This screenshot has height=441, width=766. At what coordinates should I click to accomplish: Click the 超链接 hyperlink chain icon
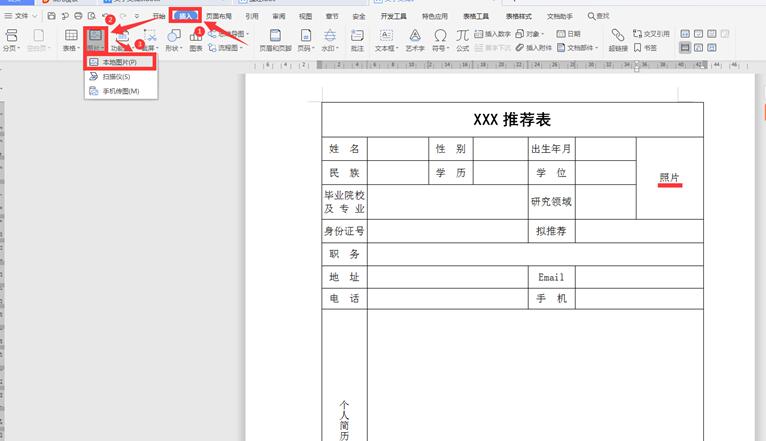617,35
